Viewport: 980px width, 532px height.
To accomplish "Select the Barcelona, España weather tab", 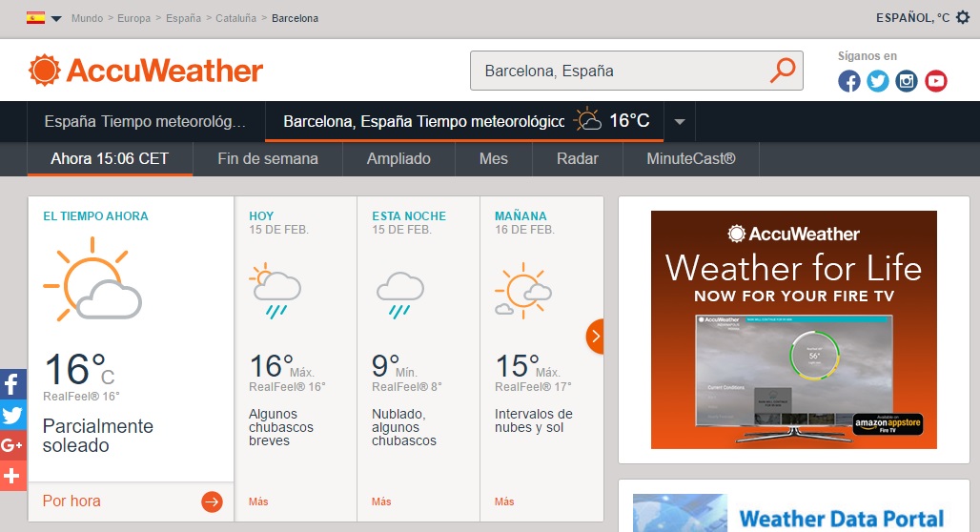I will [x=464, y=121].
